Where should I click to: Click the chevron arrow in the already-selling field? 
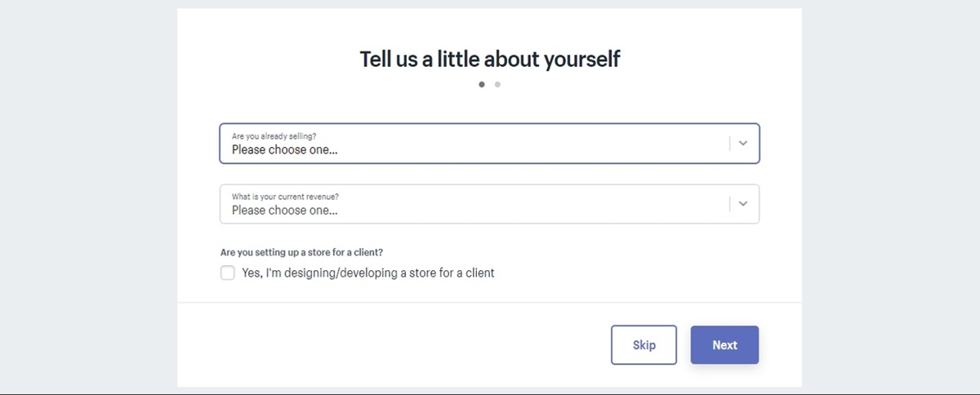(x=742, y=143)
